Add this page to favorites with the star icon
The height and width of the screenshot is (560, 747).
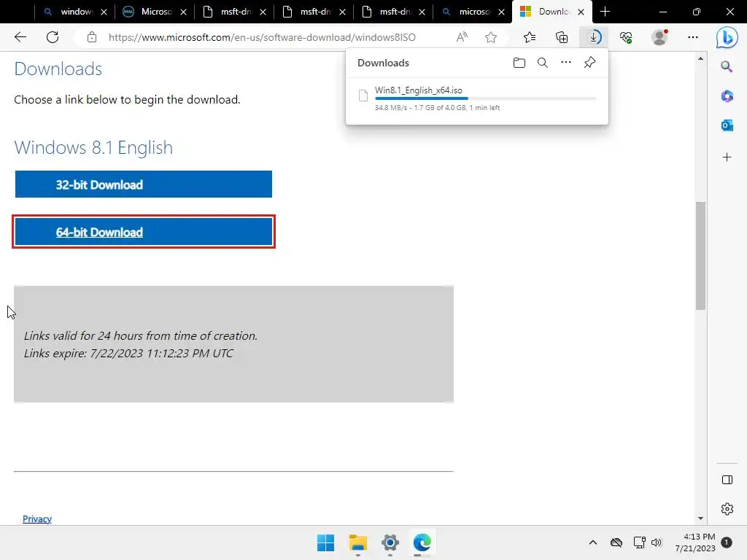[491, 37]
